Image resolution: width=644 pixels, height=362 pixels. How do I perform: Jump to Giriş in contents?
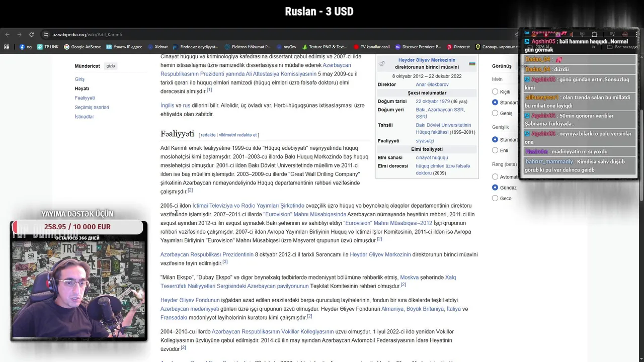coord(79,79)
